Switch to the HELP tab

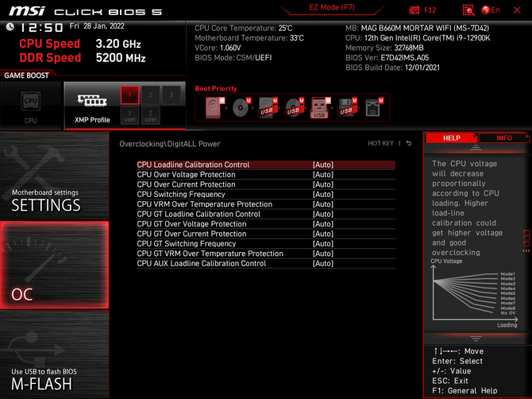pos(451,138)
